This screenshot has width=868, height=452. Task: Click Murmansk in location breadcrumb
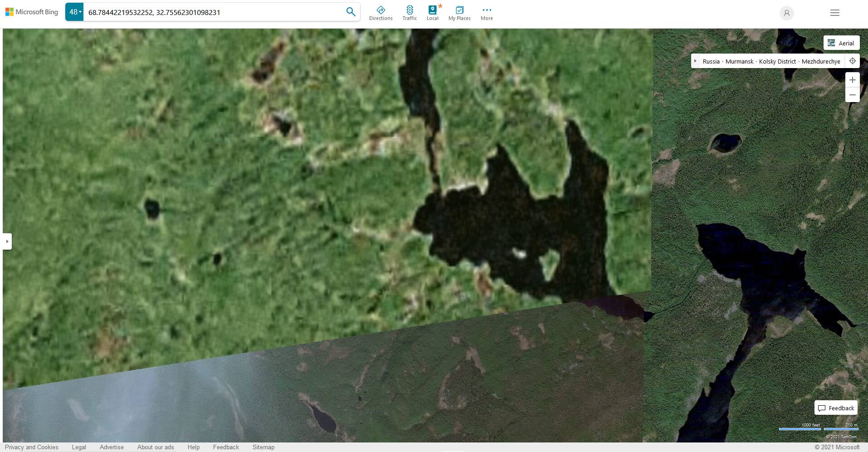pos(739,61)
